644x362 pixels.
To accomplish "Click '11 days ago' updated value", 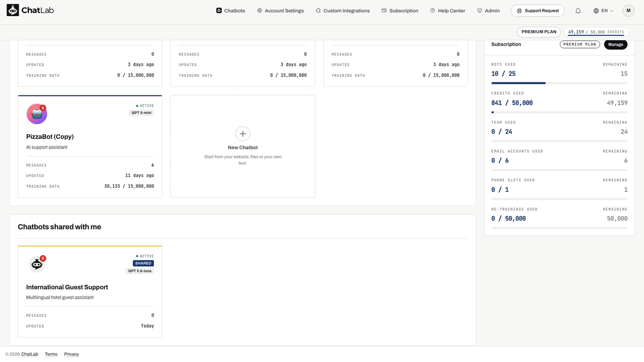I will point(140,175).
